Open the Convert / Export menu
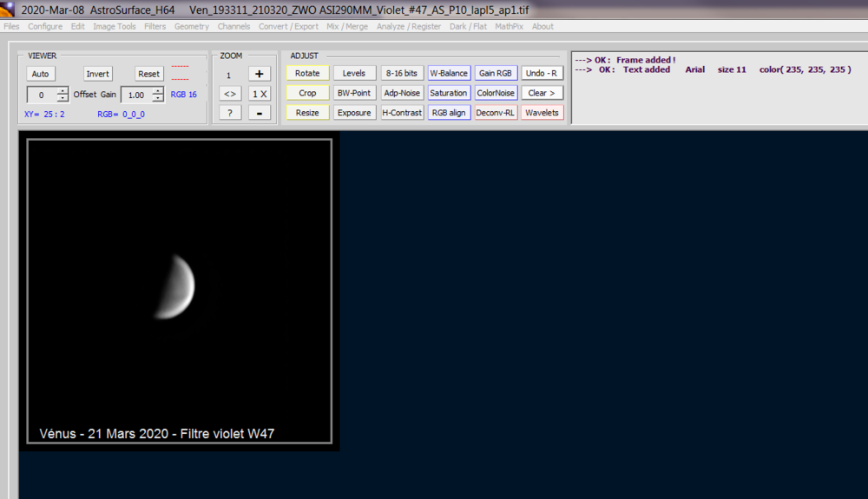 click(x=288, y=26)
